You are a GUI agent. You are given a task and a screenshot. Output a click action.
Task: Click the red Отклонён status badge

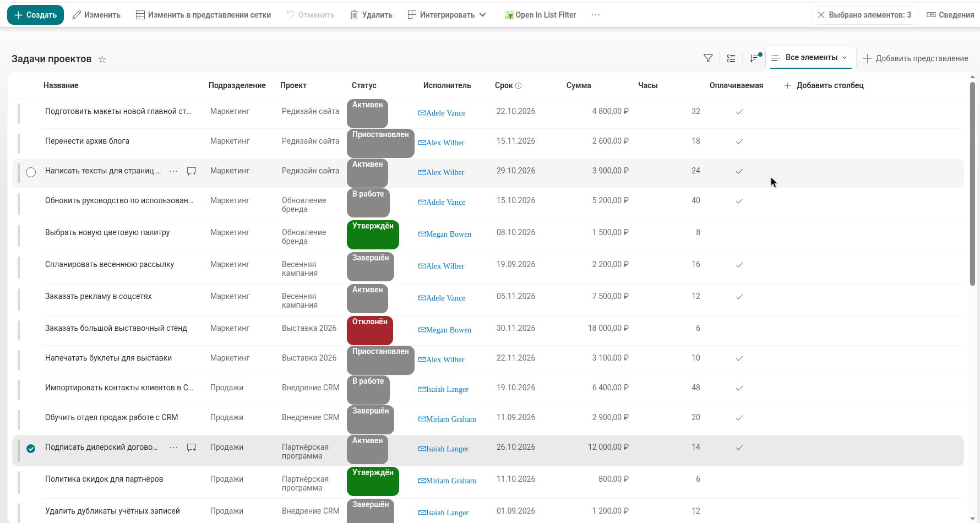[x=370, y=330]
